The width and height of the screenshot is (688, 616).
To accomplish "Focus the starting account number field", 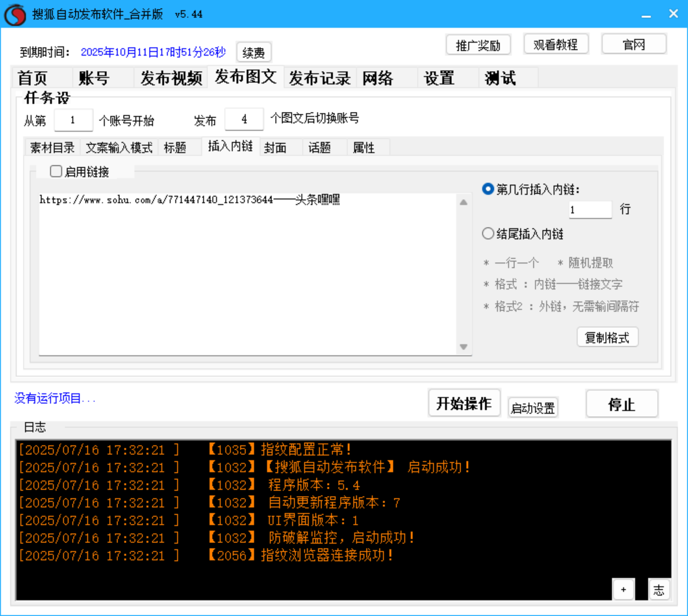I will pos(74,120).
